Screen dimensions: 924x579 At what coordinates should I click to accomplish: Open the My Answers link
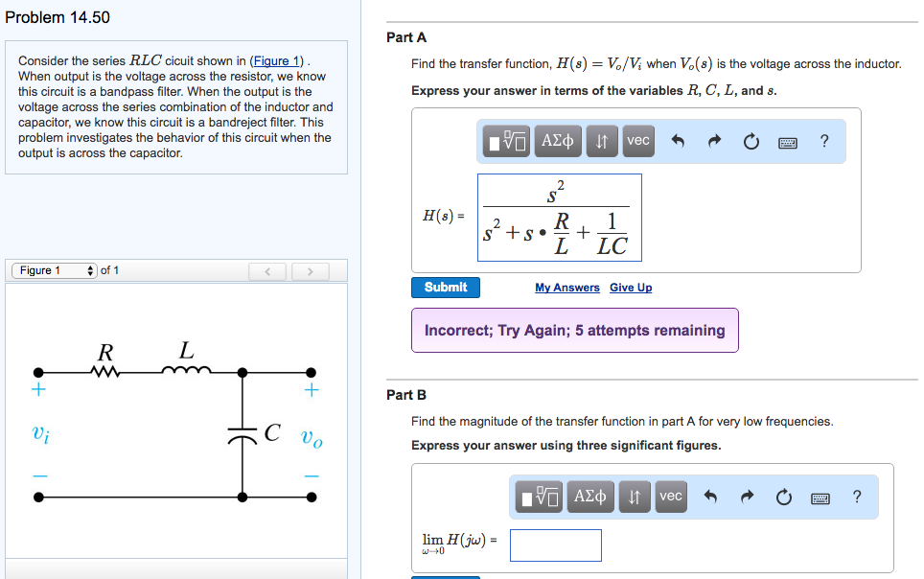566,287
